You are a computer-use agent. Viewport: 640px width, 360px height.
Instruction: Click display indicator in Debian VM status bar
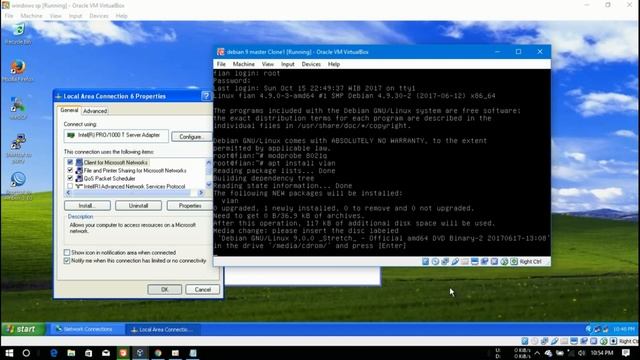475,262
